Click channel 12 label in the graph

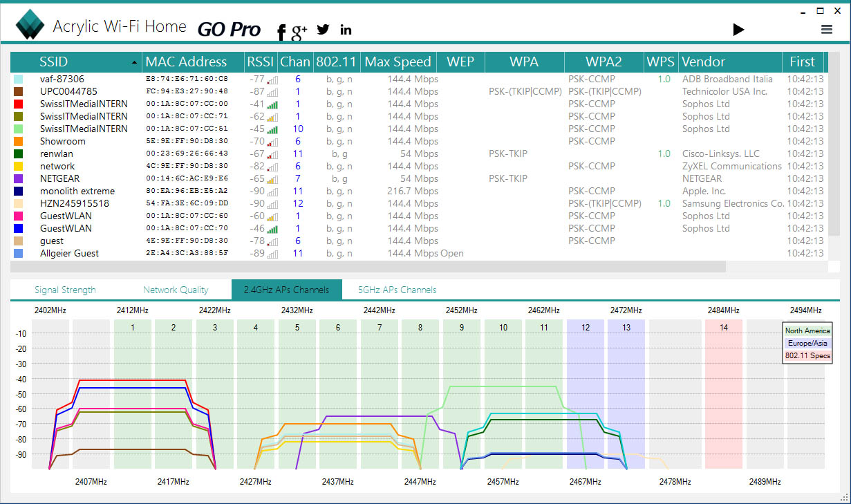click(586, 327)
